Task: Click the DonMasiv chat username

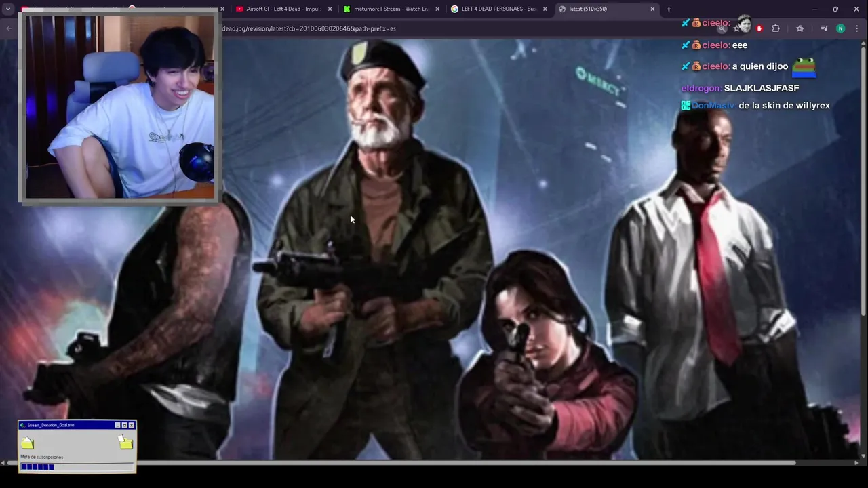Action: tap(713, 105)
